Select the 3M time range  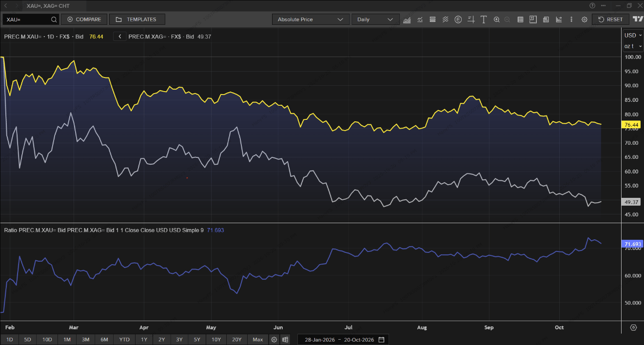86,340
